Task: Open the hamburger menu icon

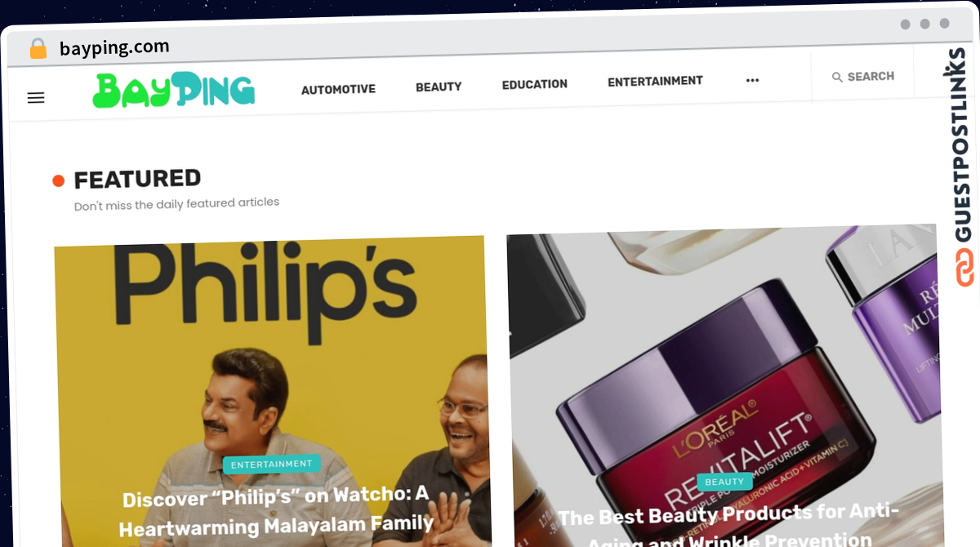Action: click(36, 98)
